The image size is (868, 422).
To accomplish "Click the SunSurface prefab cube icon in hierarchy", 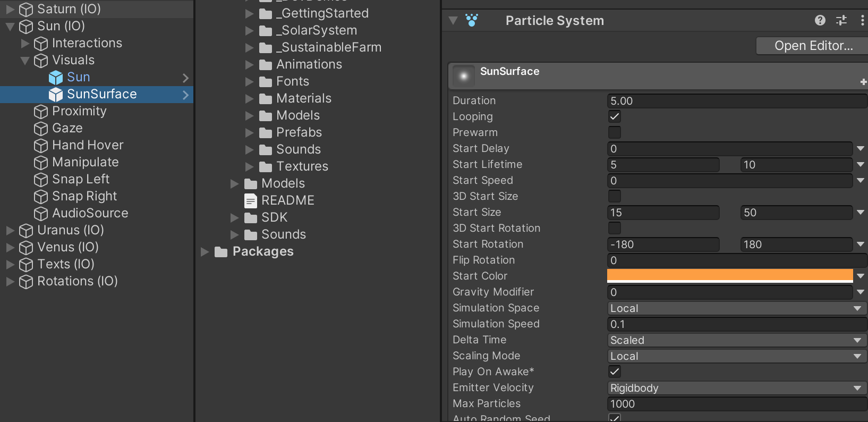I will 56,95.
